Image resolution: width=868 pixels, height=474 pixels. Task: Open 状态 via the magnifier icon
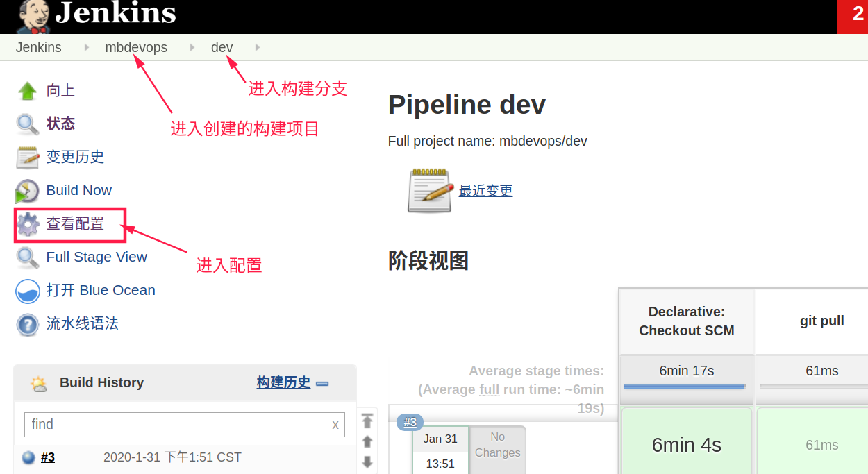pyautogui.click(x=26, y=123)
